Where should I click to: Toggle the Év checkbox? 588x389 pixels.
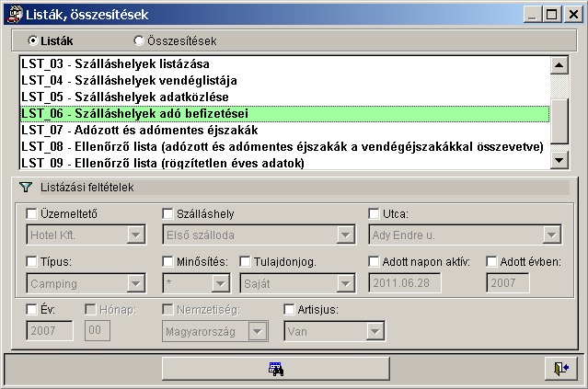pos(31,309)
